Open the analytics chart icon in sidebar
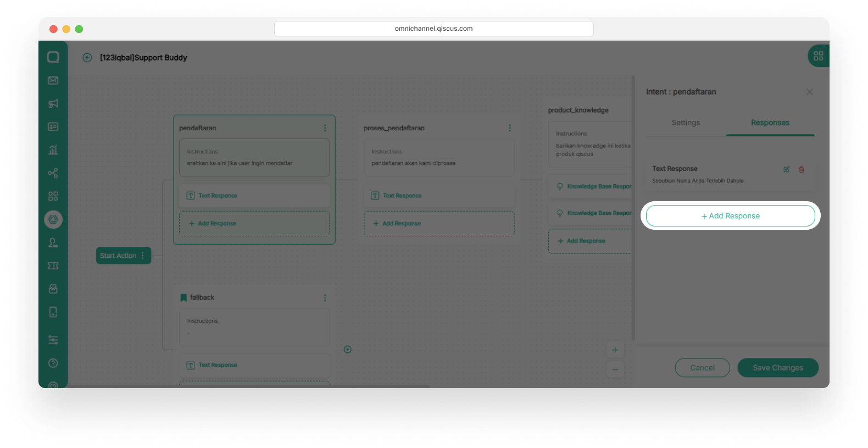 53,150
